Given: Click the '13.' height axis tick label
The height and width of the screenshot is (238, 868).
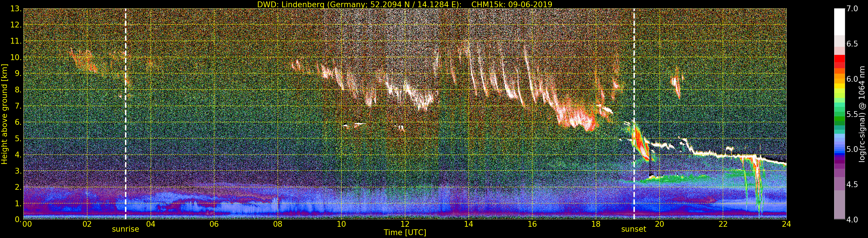Looking at the screenshot, I should (16, 9).
